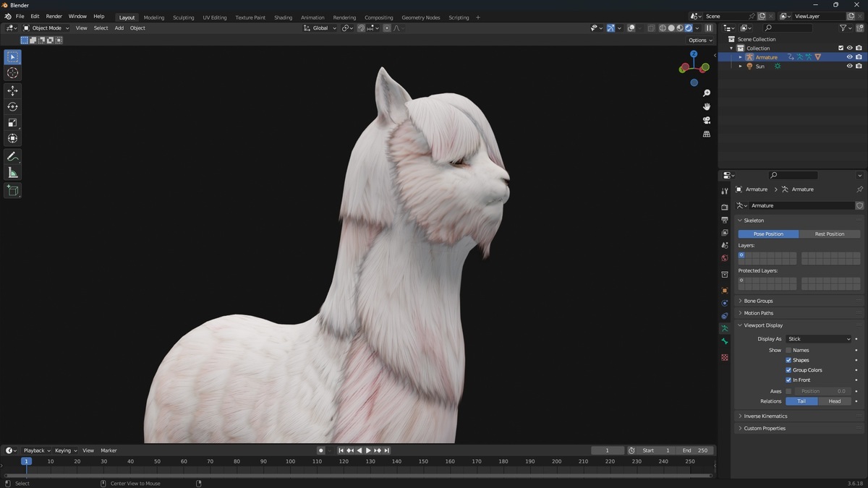The width and height of the screenshot is (868, 488).
Task: Toggle camera view gizmo icon
Action: point(707,120)
